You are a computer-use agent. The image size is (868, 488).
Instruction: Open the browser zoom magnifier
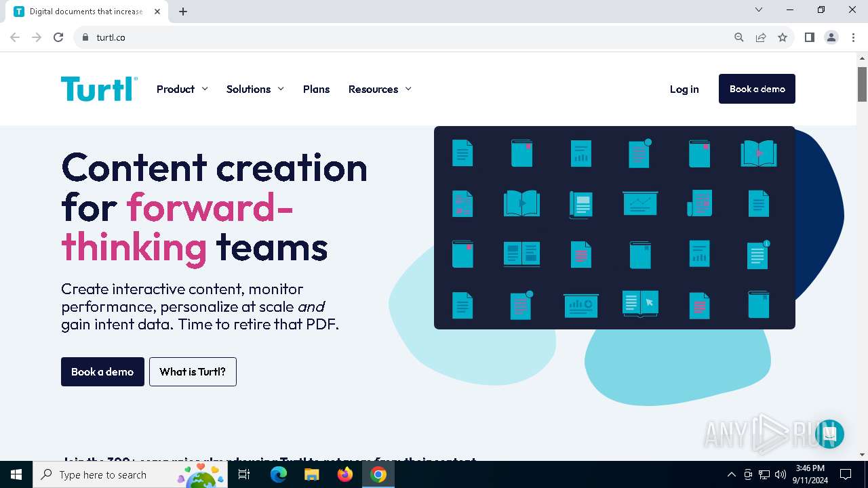[x=739, y=37]
